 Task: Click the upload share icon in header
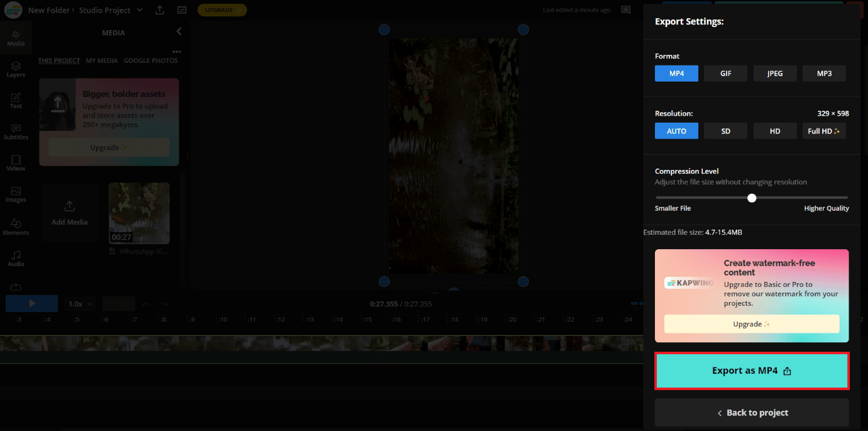[160, 10]
